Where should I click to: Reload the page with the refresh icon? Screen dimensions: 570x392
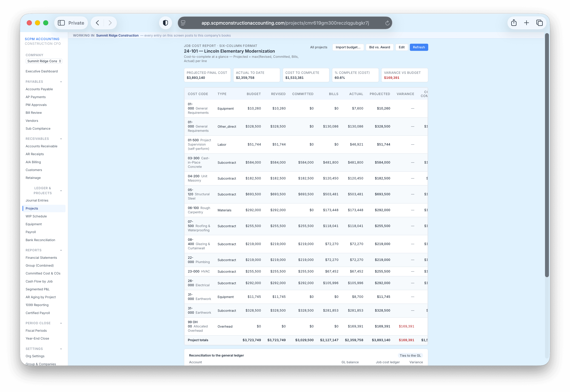[x=387, y=23]
